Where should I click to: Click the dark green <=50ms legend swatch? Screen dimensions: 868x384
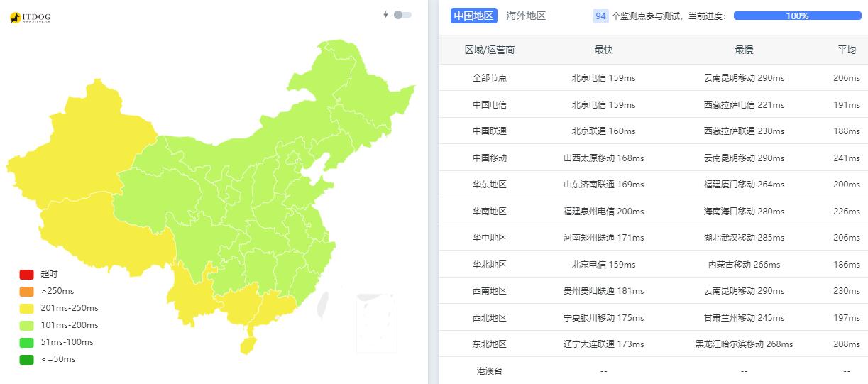coord(27,359)
